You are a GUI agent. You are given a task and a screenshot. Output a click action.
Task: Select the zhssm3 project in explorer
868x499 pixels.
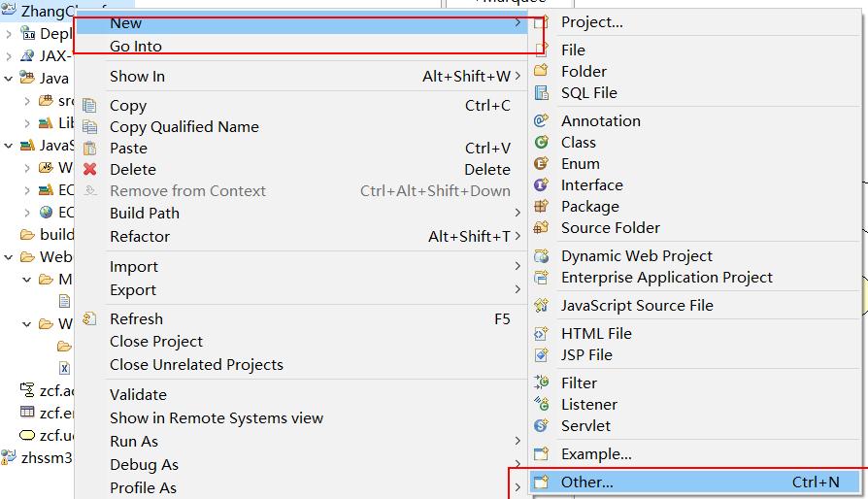click(47, 458)
